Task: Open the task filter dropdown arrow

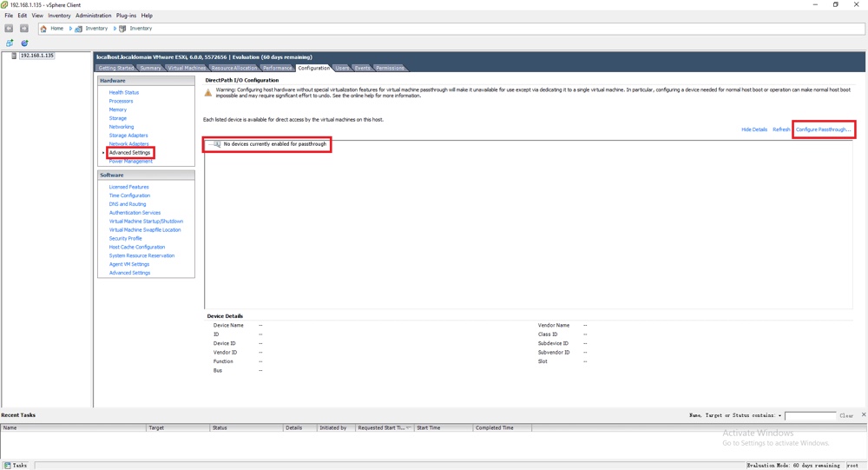Action: 779,415
